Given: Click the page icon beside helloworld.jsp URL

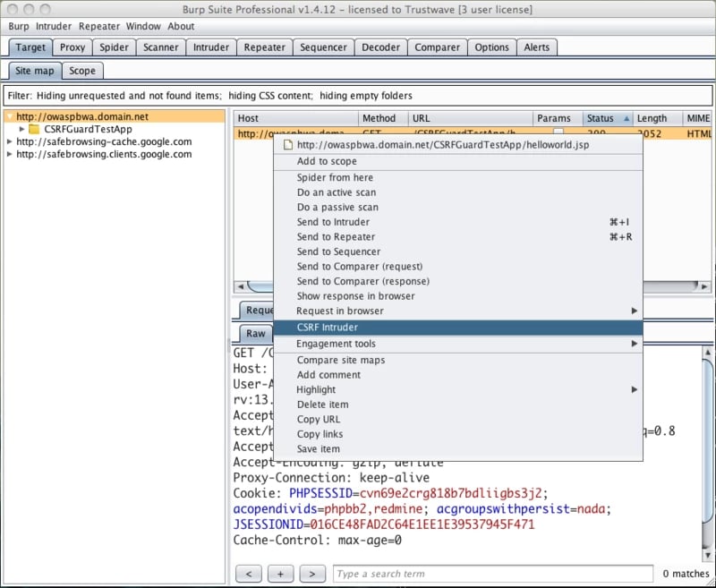Looking at the screenshot, I should (x=287, y=144).
